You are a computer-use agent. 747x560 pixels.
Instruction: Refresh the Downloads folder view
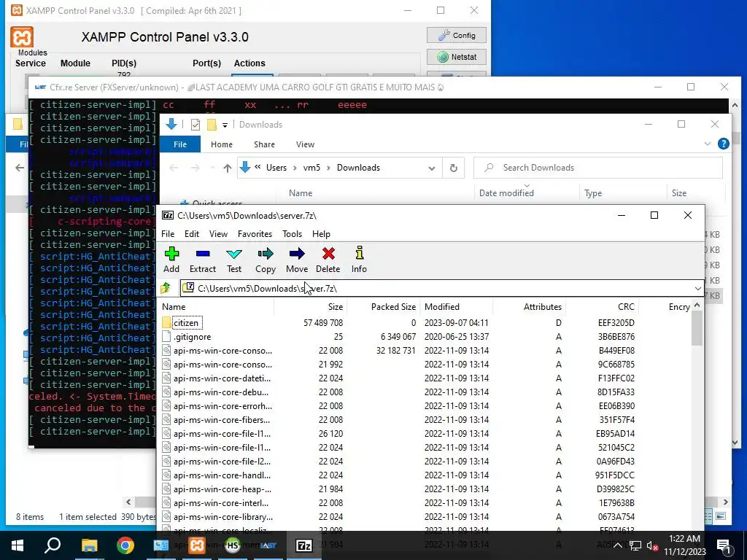click(x=454, y=168)
